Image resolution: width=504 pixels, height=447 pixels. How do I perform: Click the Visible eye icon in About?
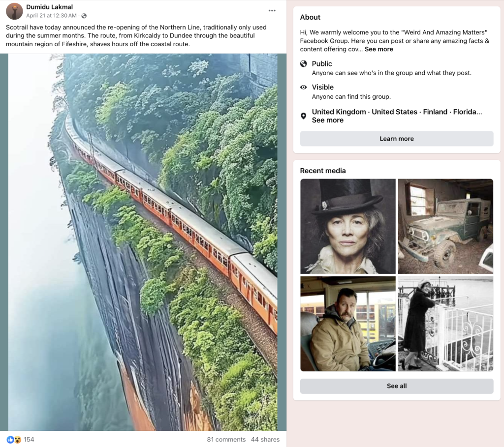click(304, 88)
